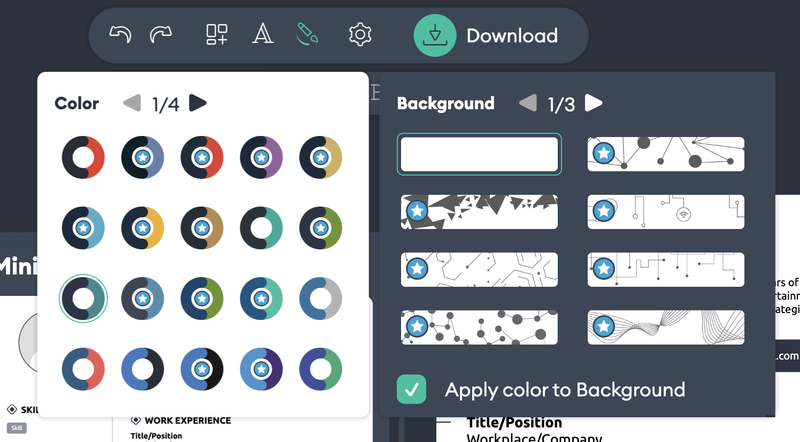Uncheck Apply color to Background
Image resolution: width=800 pixels, height=442 pixels.
(411, 389)
